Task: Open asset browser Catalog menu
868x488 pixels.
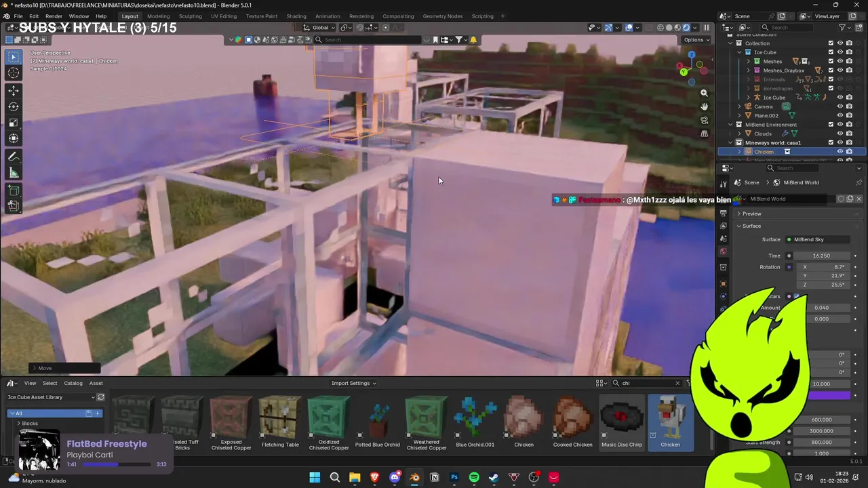Action: pos(73,383)
